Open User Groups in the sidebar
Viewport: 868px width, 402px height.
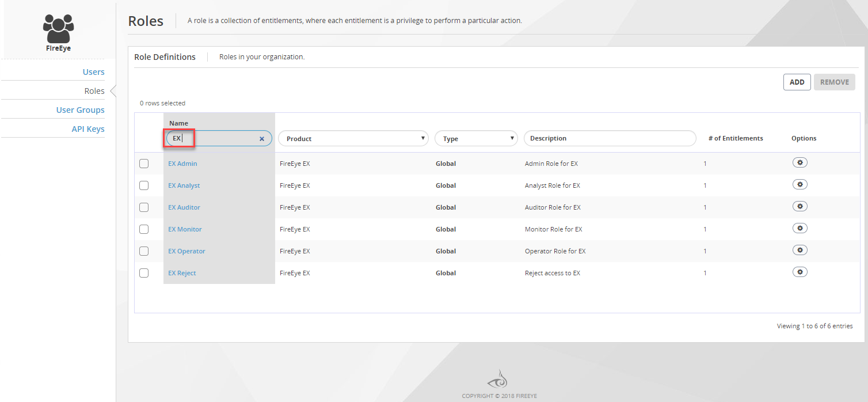coord(81,110)
